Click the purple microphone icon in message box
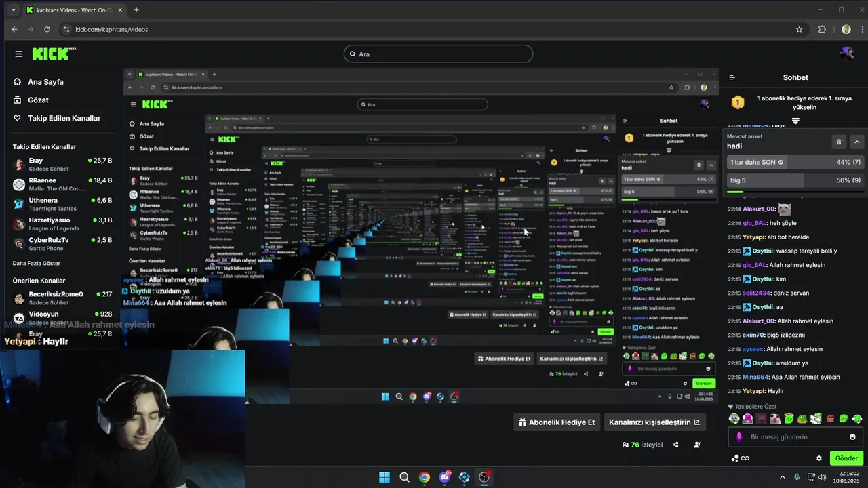Screen dimensions: 868x488 click(738, 437)
